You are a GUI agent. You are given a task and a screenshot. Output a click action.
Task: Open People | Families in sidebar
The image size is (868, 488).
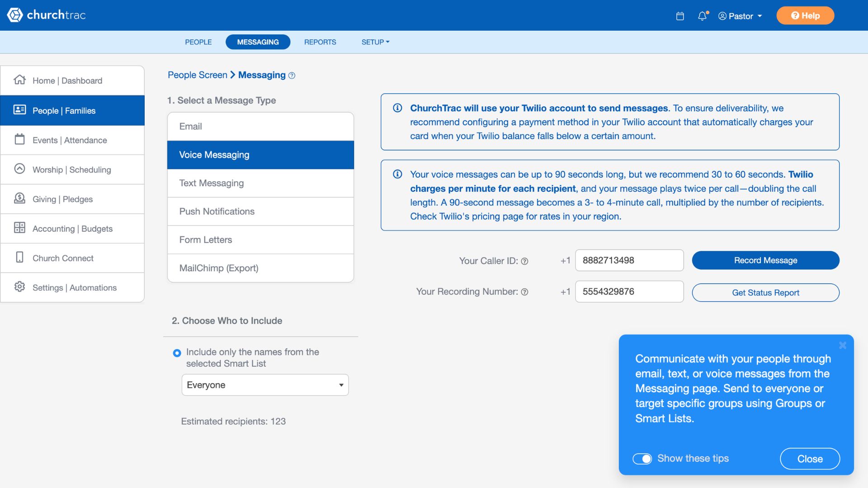[72, 110]
